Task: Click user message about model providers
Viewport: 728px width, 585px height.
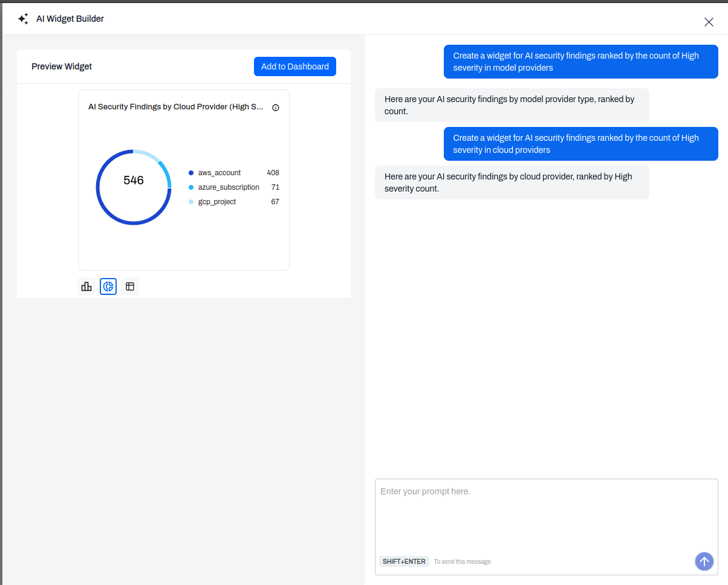Action: coord(581,62)
